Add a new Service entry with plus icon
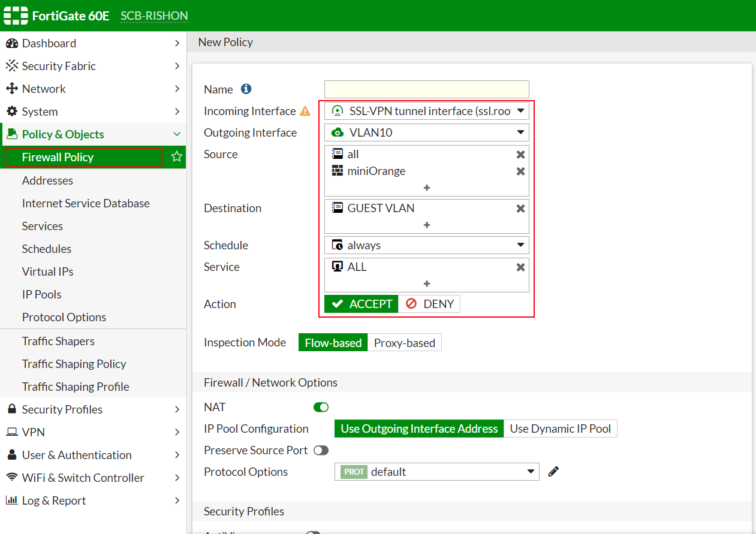This screenshot has width=756, height=534. pos(426,283)
